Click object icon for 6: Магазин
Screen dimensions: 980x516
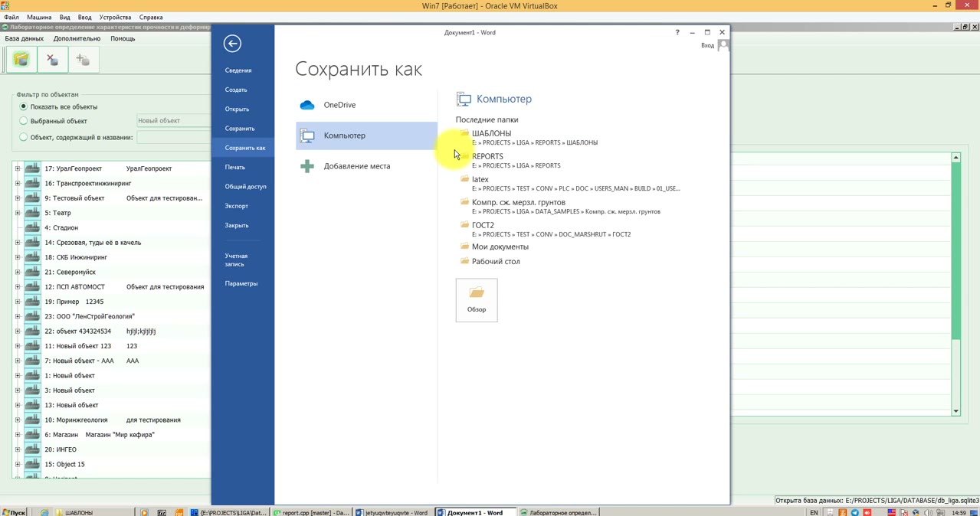pos(32,435)
